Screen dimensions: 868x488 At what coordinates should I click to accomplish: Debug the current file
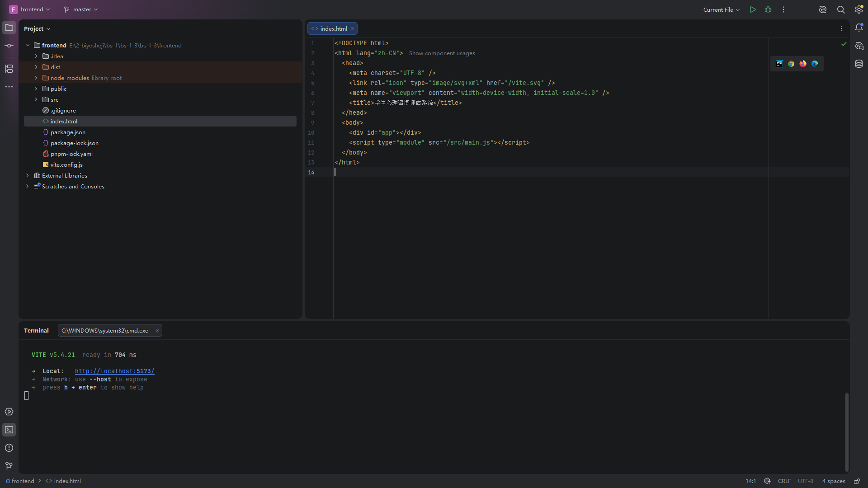pos(768,9)
